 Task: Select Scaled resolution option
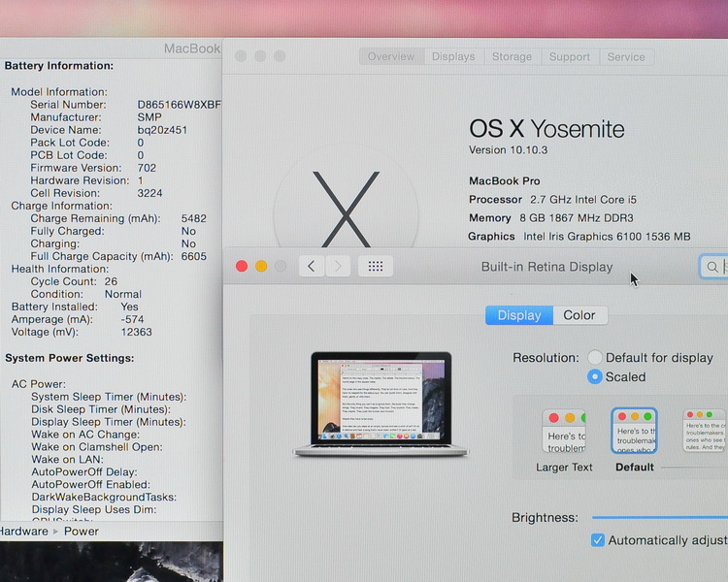[x=595, y=376]
